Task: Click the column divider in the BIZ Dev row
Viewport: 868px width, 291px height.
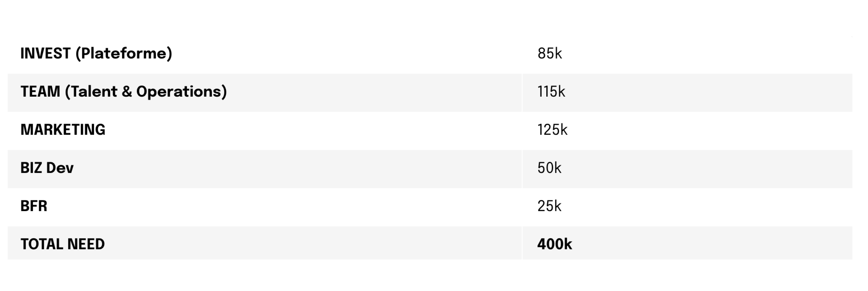Action: [522, 169]
